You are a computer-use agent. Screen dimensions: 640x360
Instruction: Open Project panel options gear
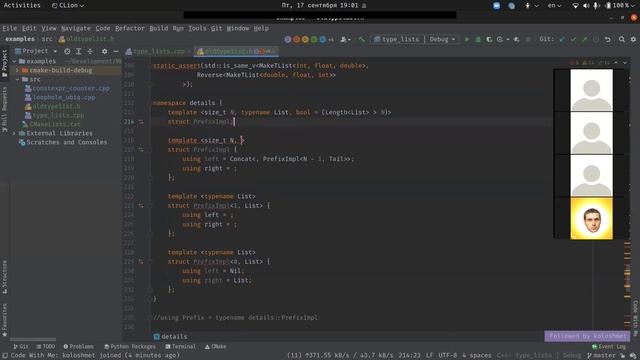pos(104,51)
